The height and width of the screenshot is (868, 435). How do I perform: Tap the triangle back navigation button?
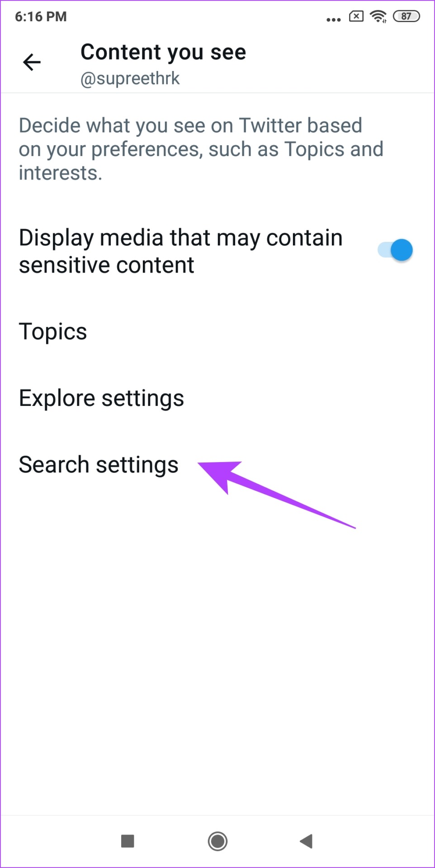click(x=307, y=841)
